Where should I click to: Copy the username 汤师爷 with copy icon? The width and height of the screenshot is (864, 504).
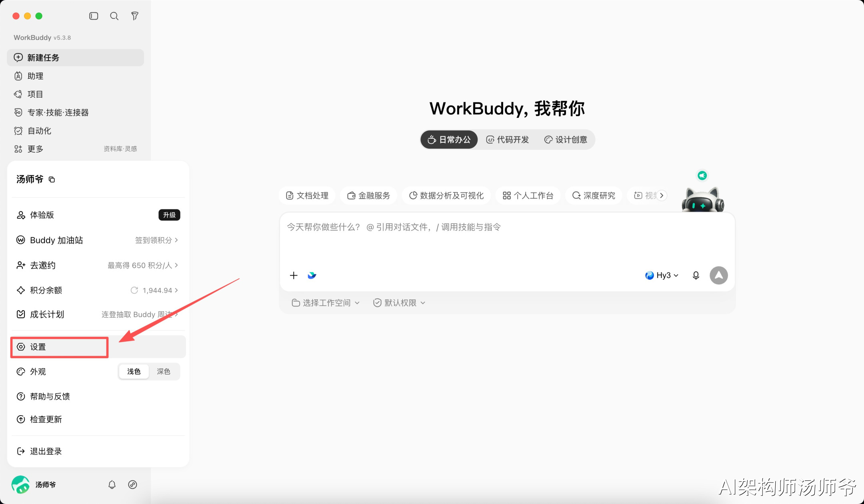52,179
